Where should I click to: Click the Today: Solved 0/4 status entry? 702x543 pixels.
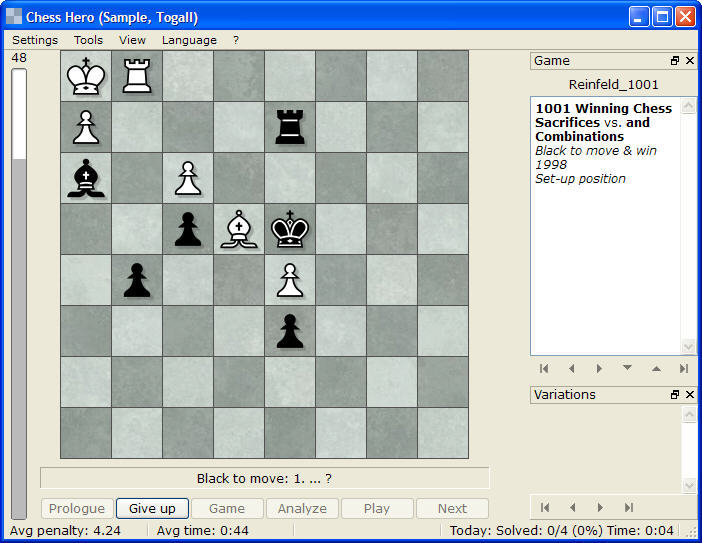pos(561,531)
